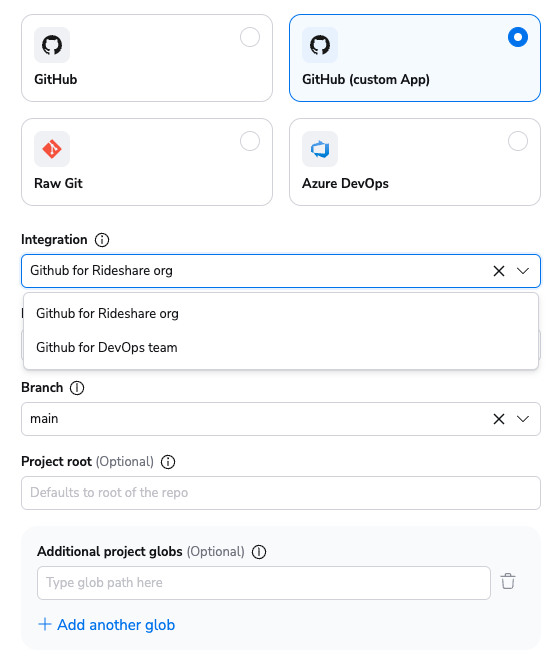Image resolution: width=558 pixels, height=661 pixels.
Task: Show the Project root info icon
Action: (x=168, y=462)
